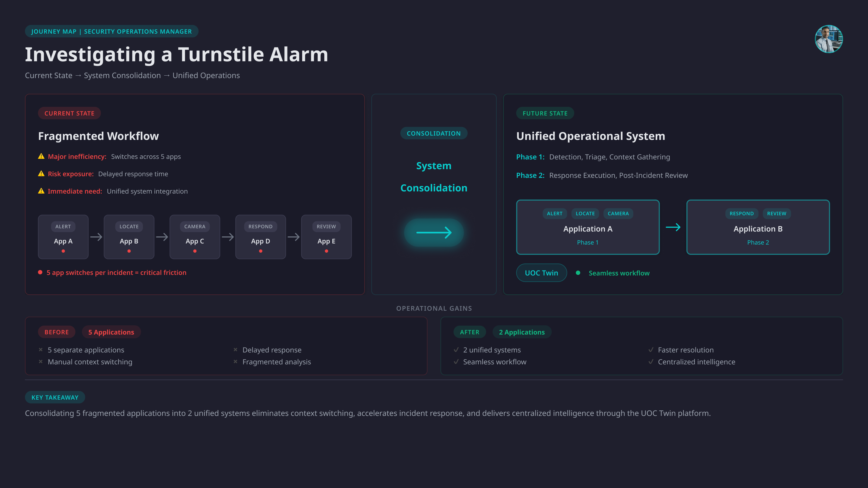Click the glowing consolidation arrow button
Screen dimensions: 868x488
click(434, 232)
